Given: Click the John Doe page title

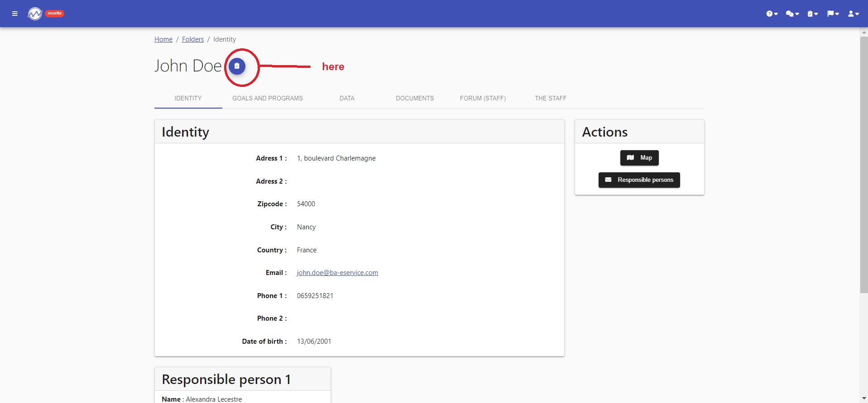Looking at the screenshot, I should [x=188, y=66].
